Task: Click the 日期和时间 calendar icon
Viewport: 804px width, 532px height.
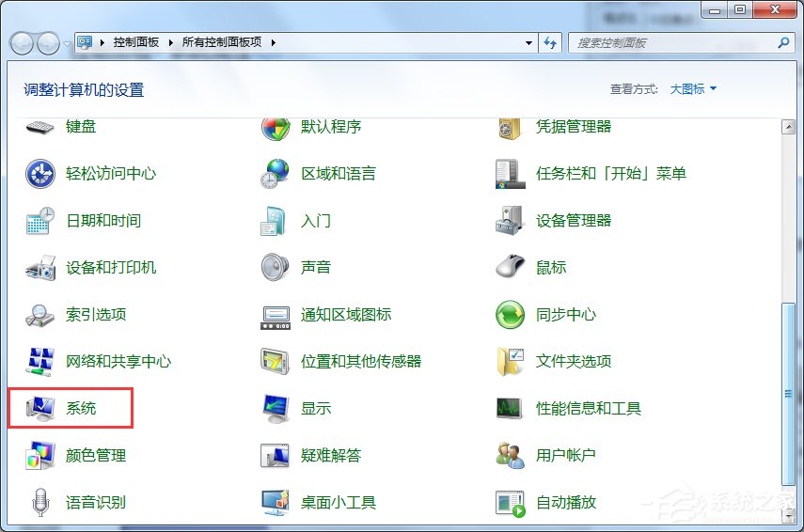Action: coord(40,221)
